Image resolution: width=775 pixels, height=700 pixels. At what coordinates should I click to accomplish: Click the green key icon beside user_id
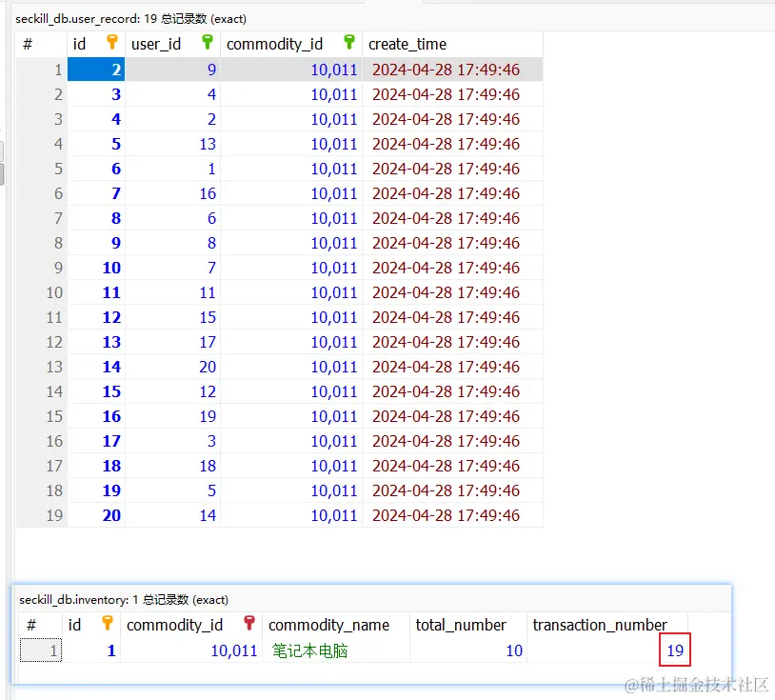[x=208, y=42]
